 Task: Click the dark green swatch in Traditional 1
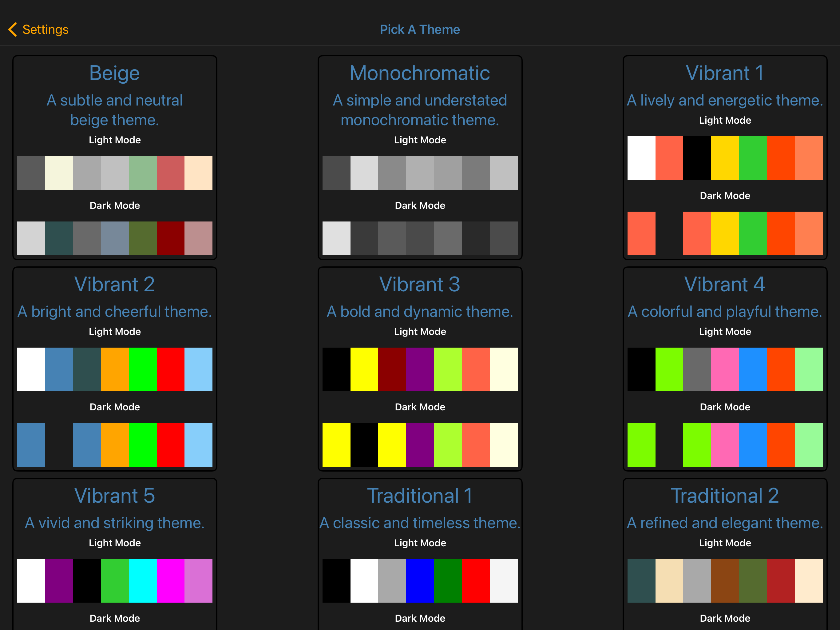pos(448,580)
